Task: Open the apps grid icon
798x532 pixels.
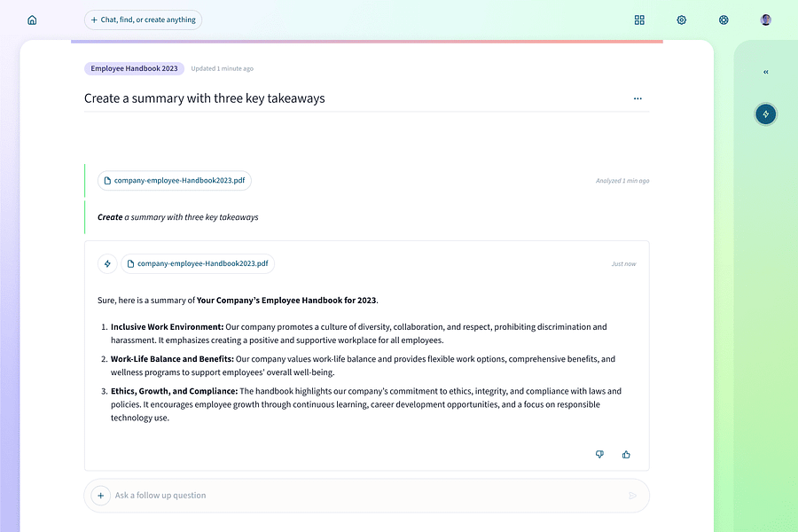Action: pos(639,19)
